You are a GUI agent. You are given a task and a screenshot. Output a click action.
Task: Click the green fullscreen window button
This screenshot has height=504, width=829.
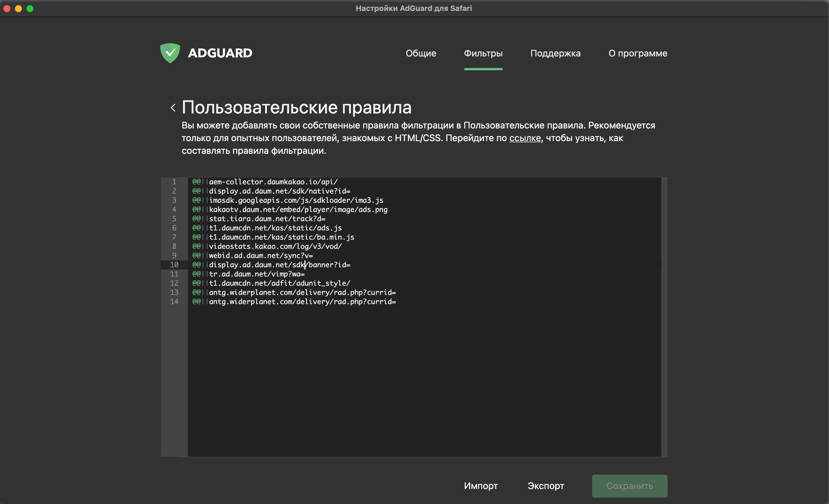[30, 8]
